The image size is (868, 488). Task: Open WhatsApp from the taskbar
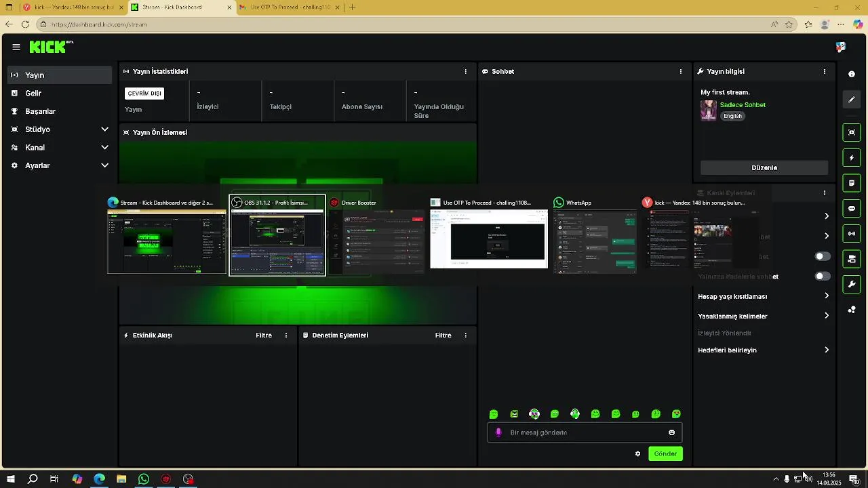point(144,479)
